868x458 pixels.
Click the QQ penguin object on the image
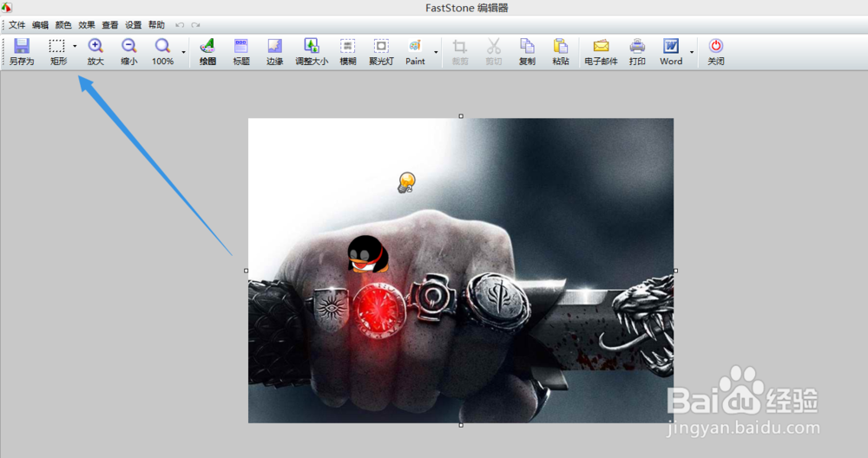[x=367, y=254]
